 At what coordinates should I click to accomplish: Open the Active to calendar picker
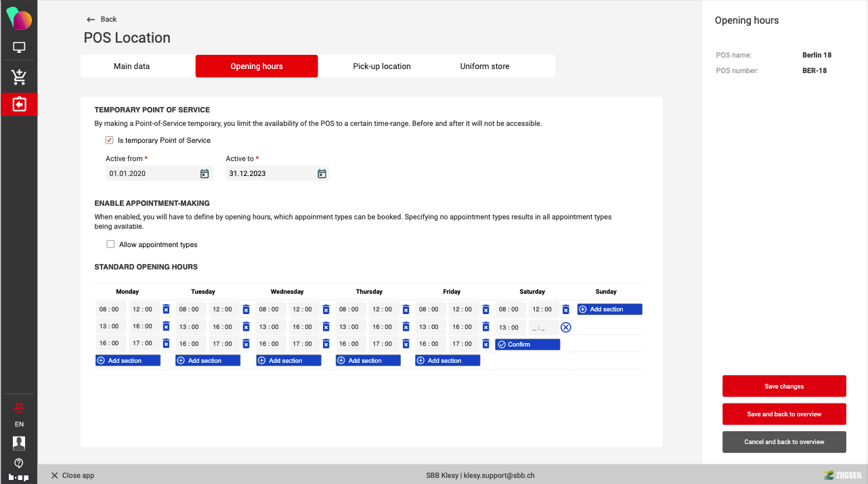[322, 174]
